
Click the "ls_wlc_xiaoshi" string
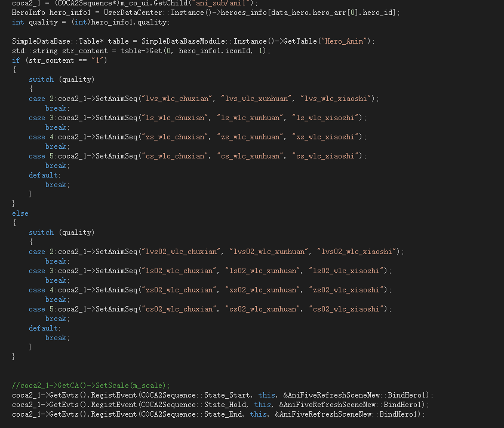point(325,118)
